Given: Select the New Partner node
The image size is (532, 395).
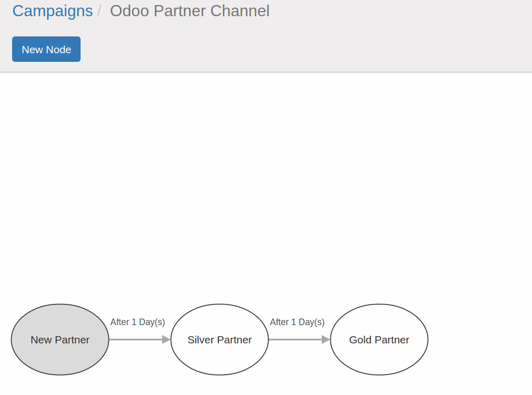Looking at the screenshot, I should (60, 354).
